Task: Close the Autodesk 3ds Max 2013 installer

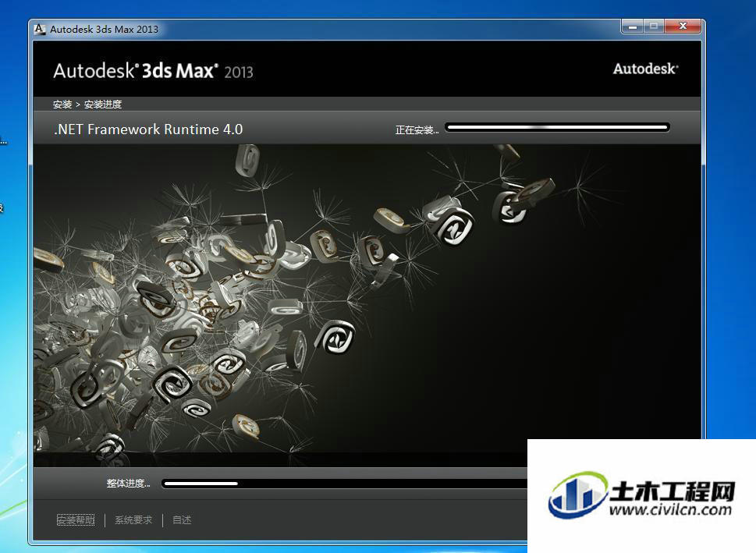Action: (682, 27)
